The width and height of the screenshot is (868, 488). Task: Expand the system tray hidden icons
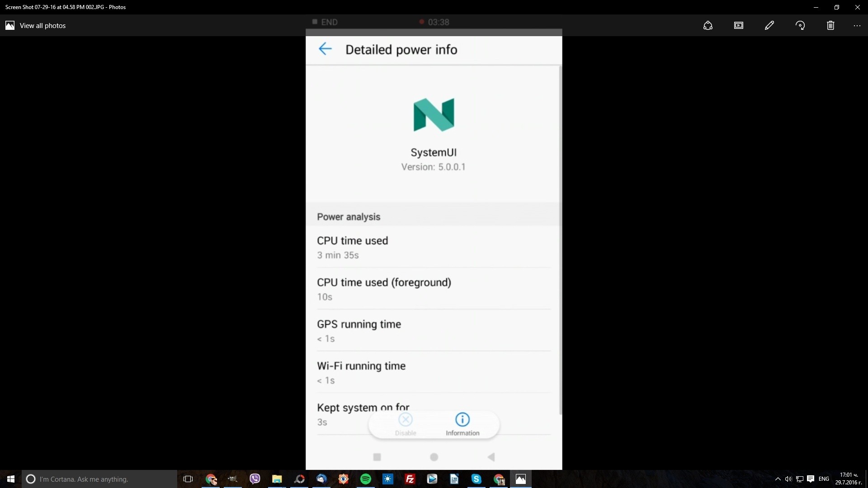(x=778, y=479)
